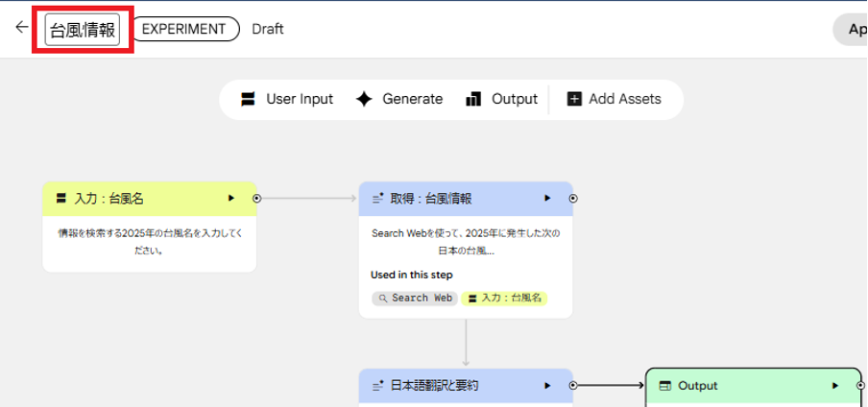Click output port of 取得：台風情報 node
Screen dimensions: 868x407
point(572,199)
